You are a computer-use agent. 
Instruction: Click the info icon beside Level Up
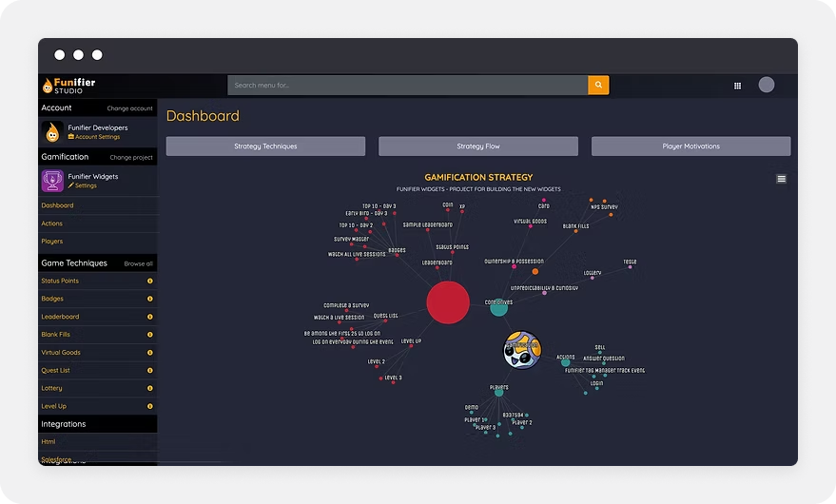(x=150, y=406)
